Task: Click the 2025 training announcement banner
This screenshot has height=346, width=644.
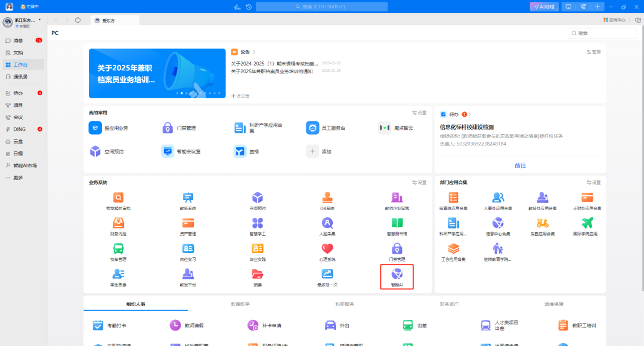Action: [x=157, y=73]
